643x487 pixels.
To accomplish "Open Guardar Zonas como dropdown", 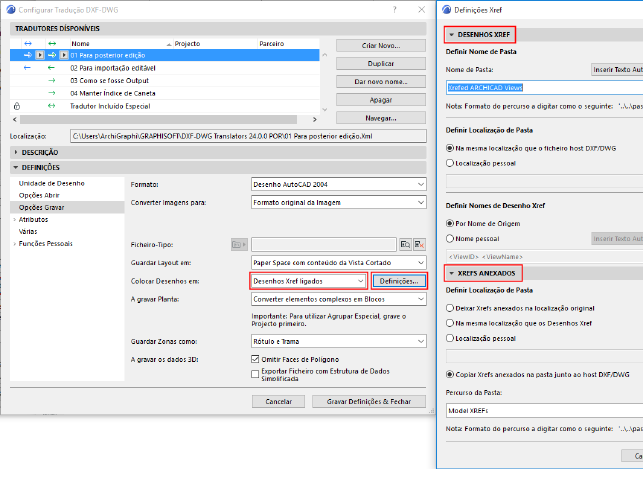I will [x=339, y=341].
